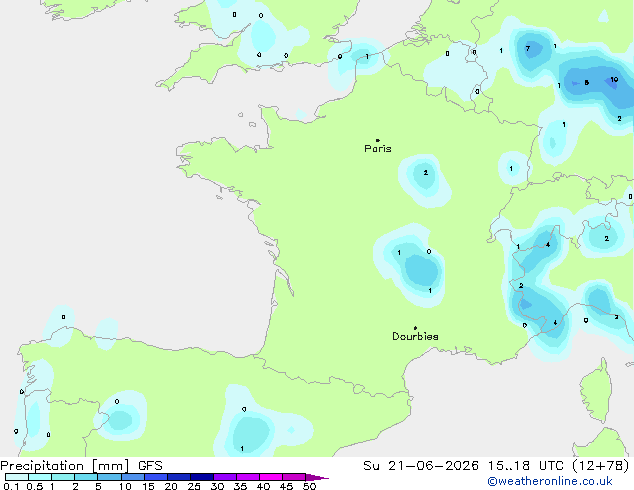Viewport: 634px width, 490px height.
Task: Open the weatheronline.co.uk copyright link
Action: pos(550,481)
